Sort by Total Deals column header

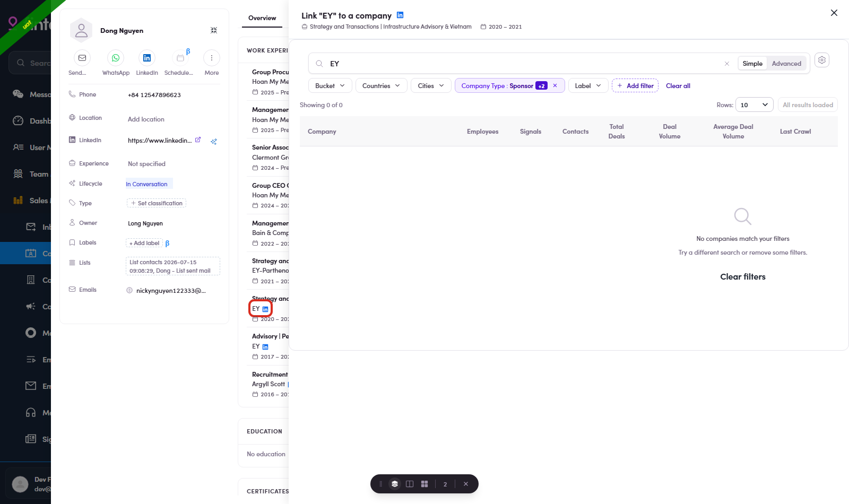(617, 132)
